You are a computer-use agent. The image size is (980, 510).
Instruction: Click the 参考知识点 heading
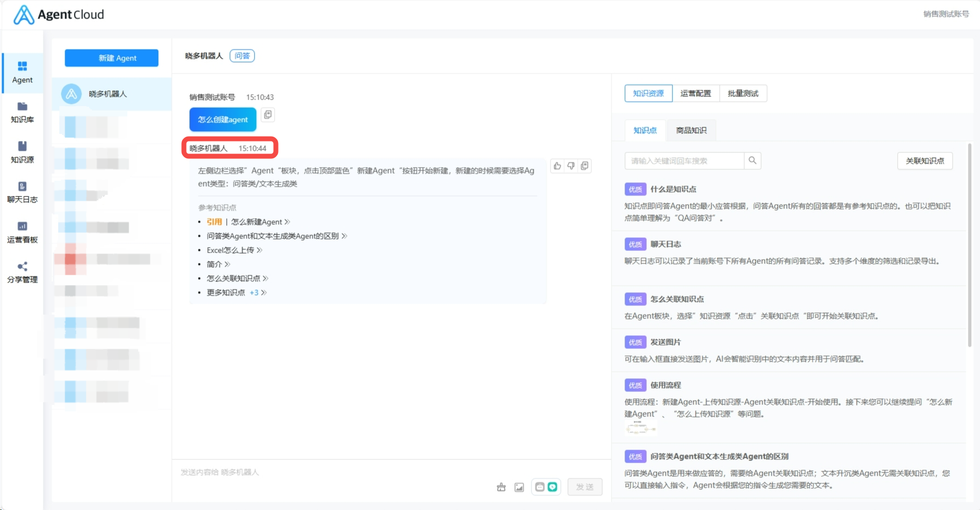(x=217, y=208)
